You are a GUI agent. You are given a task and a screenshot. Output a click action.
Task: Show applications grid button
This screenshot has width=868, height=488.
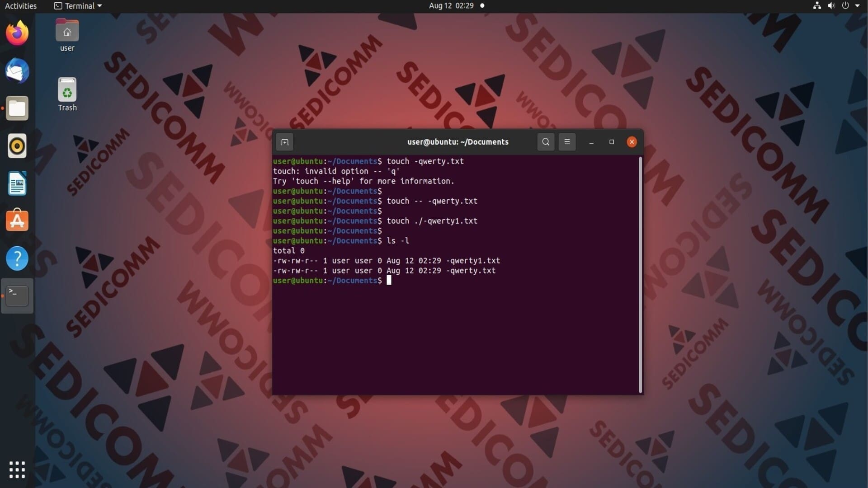[17, 469]
